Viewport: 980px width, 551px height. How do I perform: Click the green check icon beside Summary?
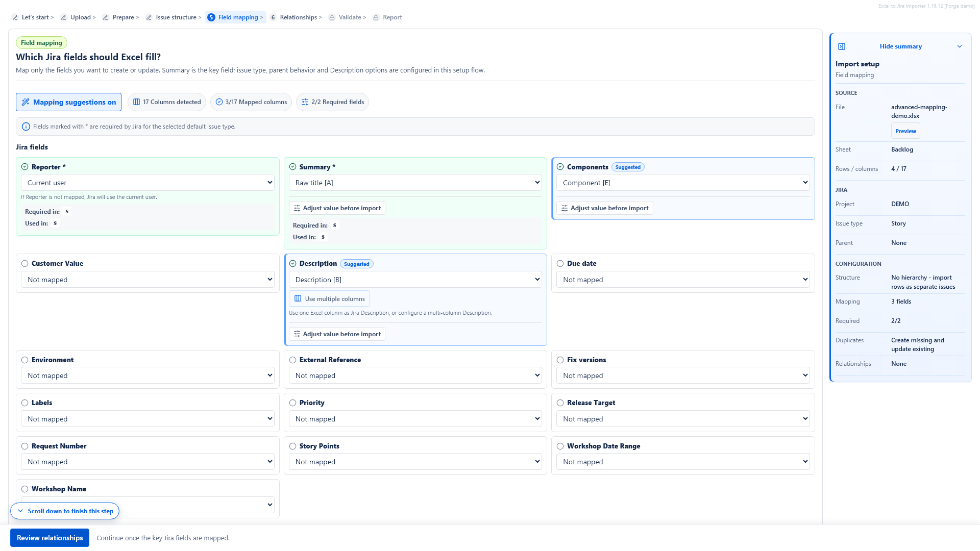point(292,167)
